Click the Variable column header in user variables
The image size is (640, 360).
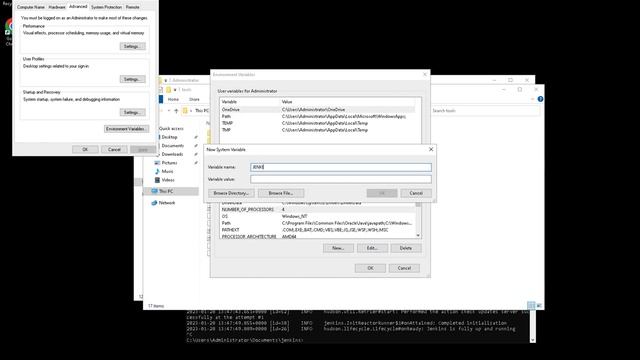[250, 102]
